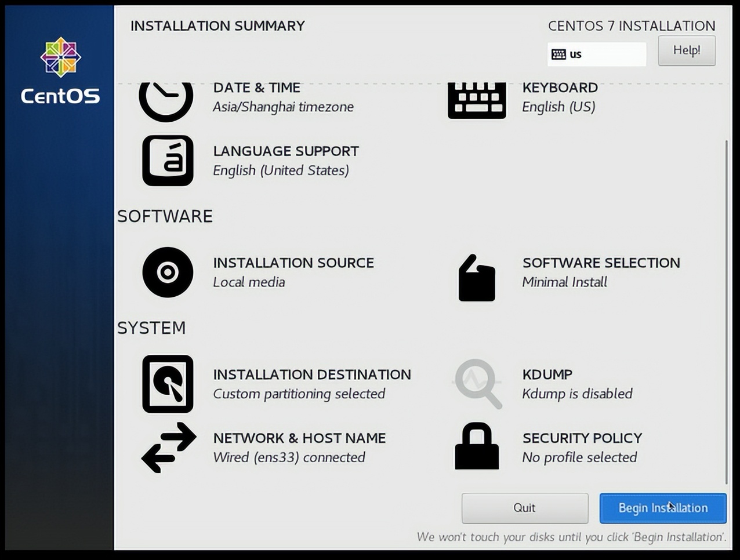The height and width of the screenshot is (560, 740).
Task: Click the Installation Source disc icon
Action: click(x=167, y=272)
